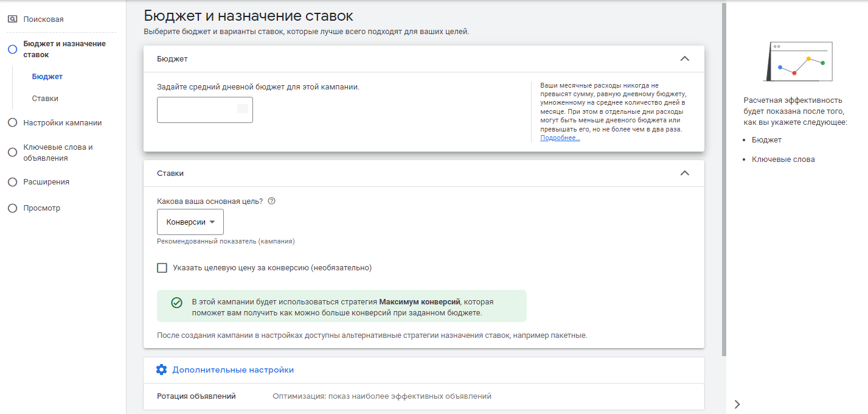Click the green checkmark icon in strategy notice
This screenshot has width=868, height=414.
coord(177,303)
